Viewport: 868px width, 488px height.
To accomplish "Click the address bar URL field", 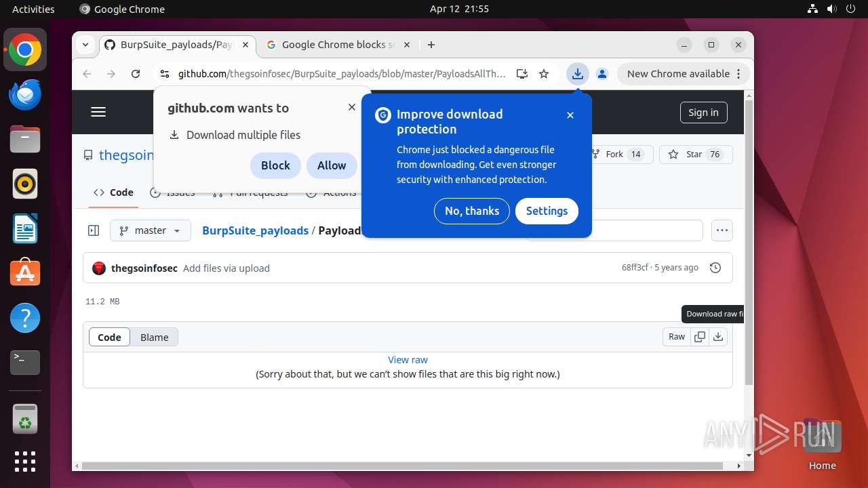I will click(x=342, y=74).
